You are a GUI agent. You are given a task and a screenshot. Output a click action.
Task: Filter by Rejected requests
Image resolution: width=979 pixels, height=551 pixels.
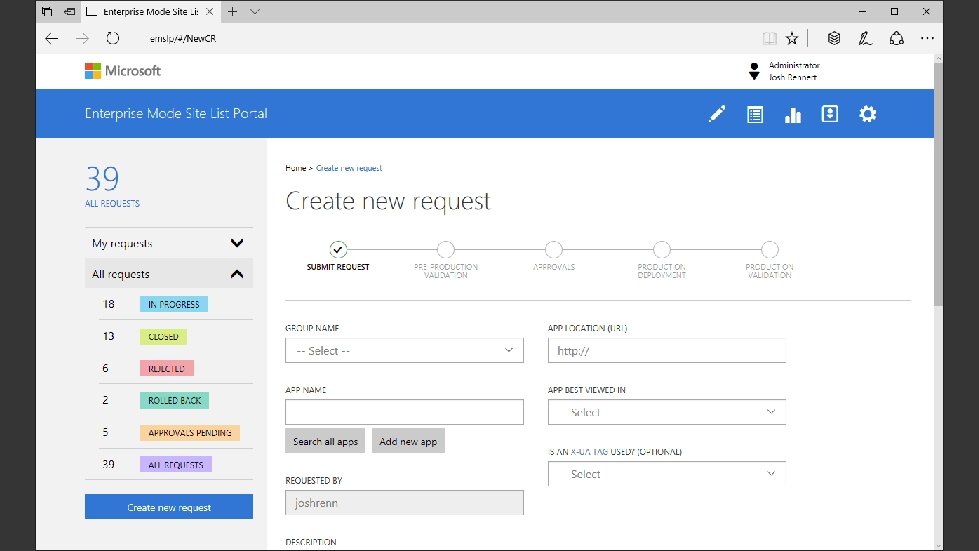pyautogui.click(x=167, y=369)
